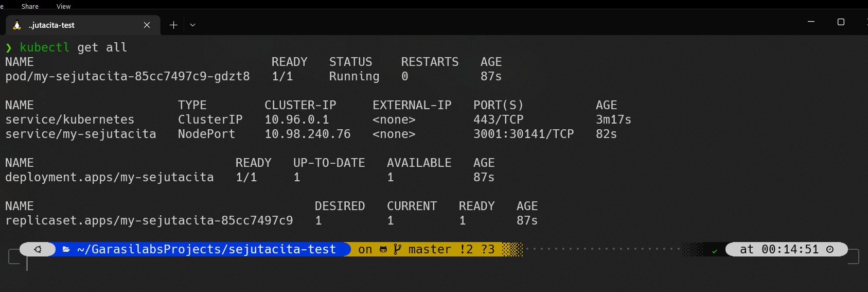Click the folder icon in prompt path

[66, 249]
